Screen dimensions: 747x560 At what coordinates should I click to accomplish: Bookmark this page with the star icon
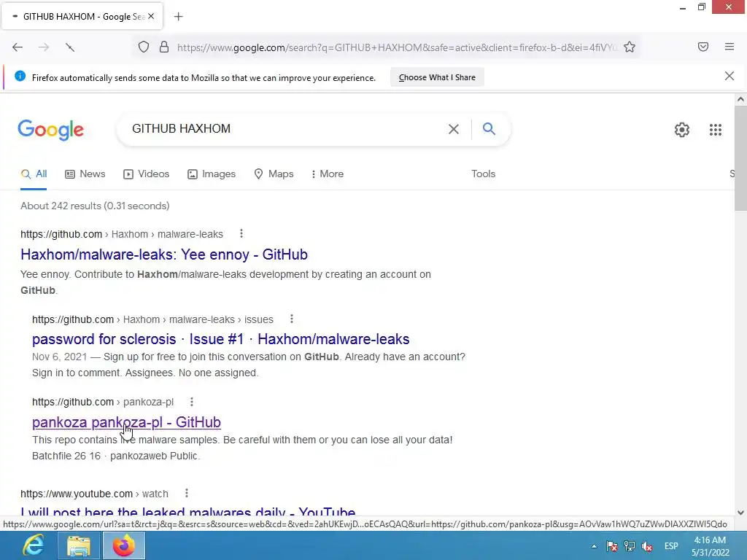[x=630, y=47]
